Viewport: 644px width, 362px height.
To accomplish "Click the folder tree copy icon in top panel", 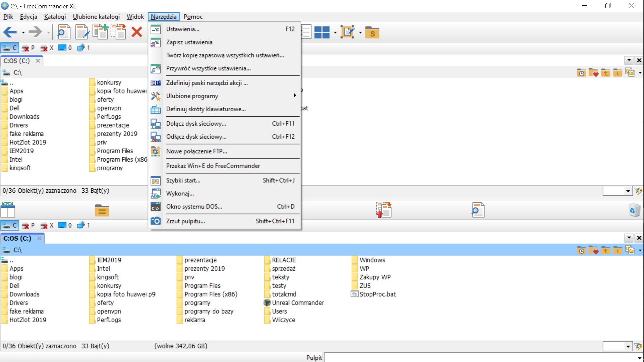I will (x=630, y=72).
